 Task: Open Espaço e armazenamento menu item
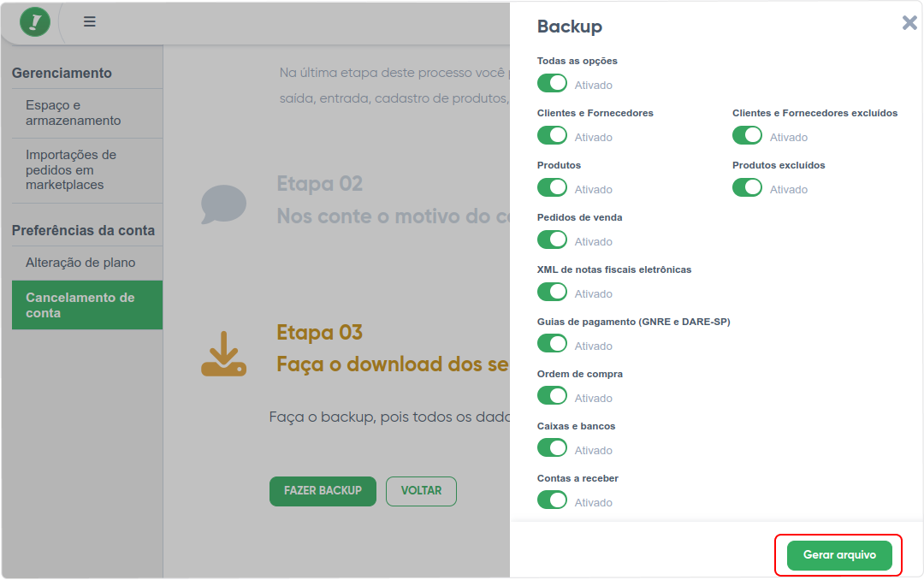click(x=87, y=113)
